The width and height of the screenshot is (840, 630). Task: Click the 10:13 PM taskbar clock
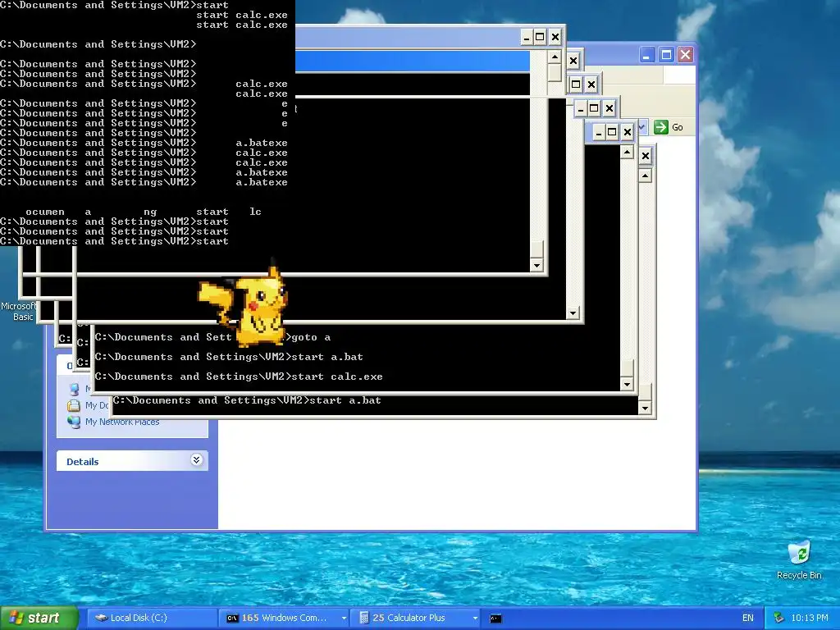[810, 618]
